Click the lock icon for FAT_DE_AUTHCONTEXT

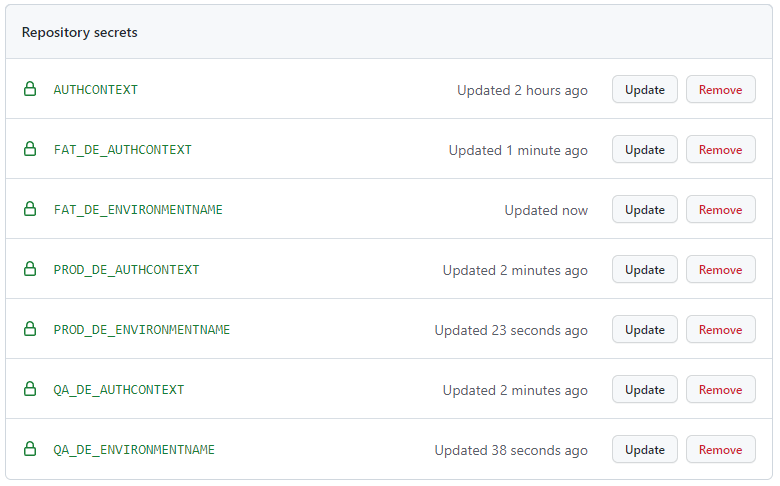point(30,149)
